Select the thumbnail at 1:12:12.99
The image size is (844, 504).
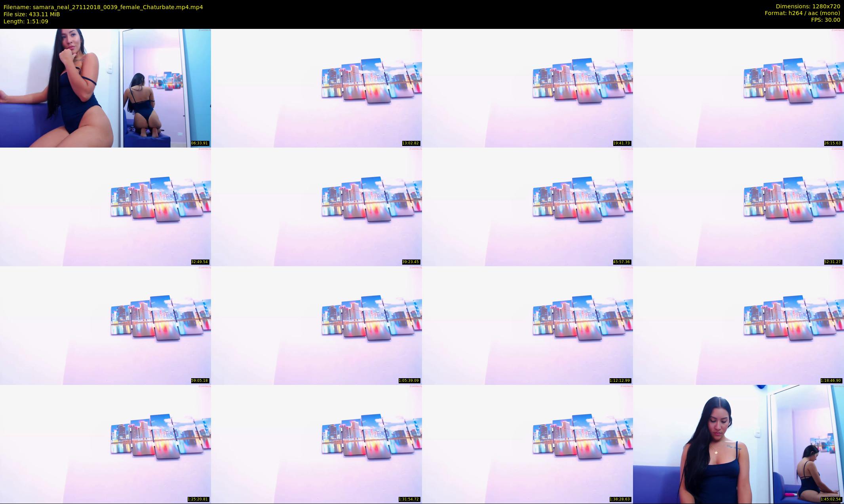click(x=527, y=325)
